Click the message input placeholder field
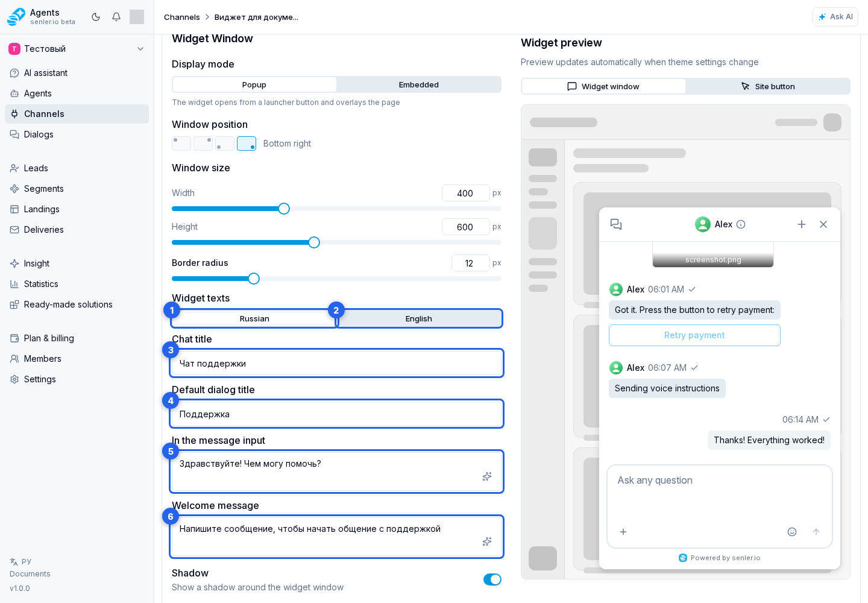This screenshot has height=603, width=868. coord(336,472)
